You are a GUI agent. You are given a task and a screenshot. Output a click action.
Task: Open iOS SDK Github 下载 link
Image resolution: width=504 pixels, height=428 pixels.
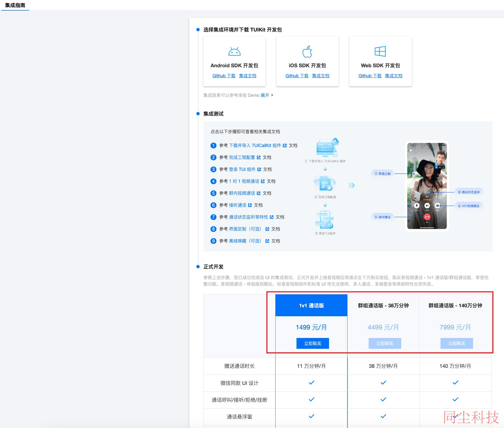tap(297, 76)
